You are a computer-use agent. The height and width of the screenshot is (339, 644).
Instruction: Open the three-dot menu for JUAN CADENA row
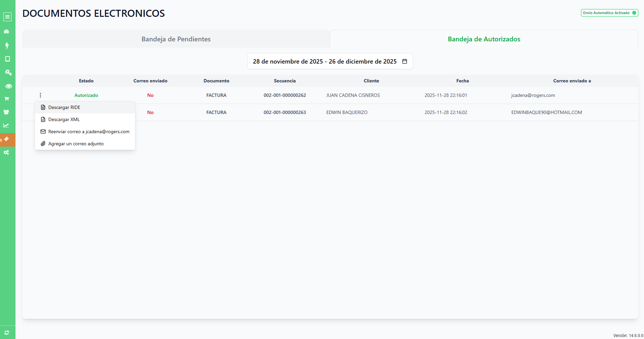coord(40,95)
